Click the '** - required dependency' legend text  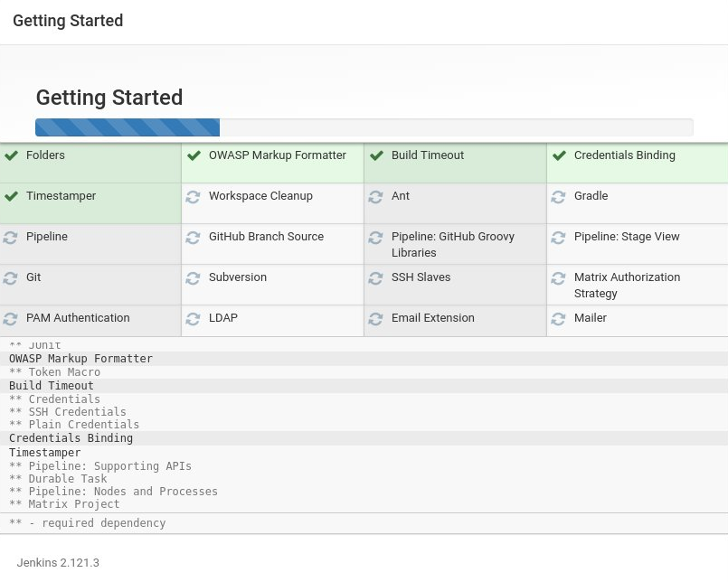(88, 523)
